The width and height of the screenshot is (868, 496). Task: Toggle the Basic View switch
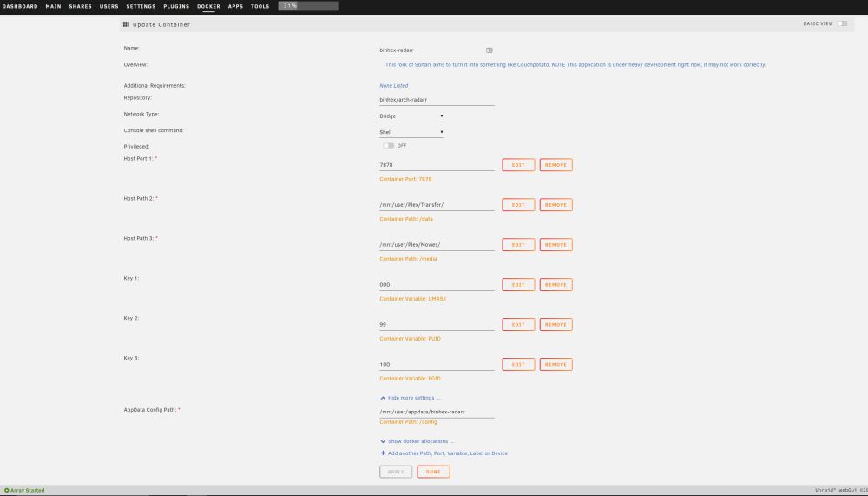click(x=842, y=23)
